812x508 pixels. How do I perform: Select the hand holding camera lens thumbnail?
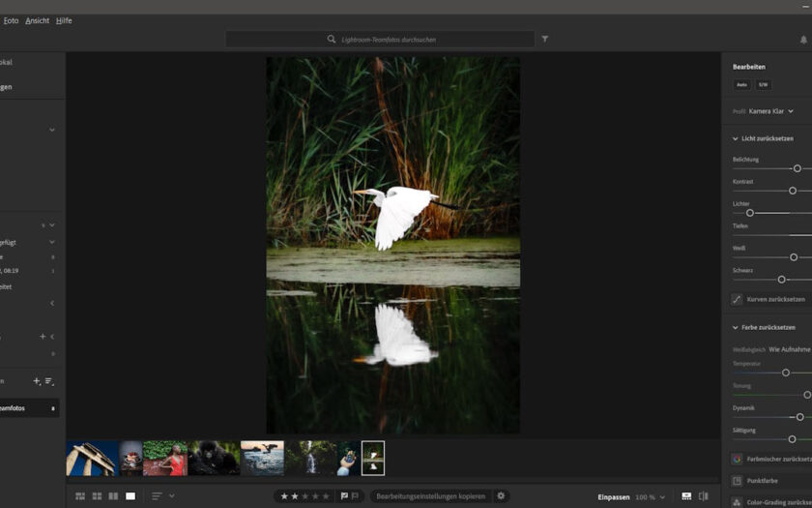point(349,459)
